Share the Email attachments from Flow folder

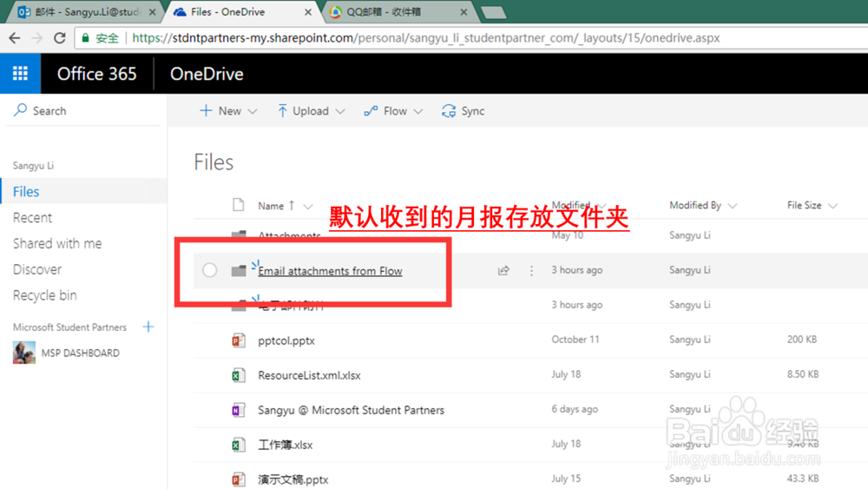click(503, 270)
